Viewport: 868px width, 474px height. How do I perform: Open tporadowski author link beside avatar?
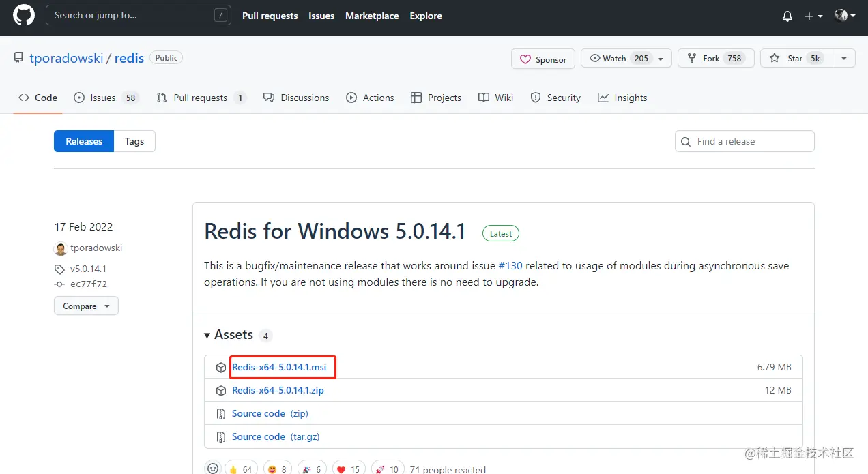(96, 248)
